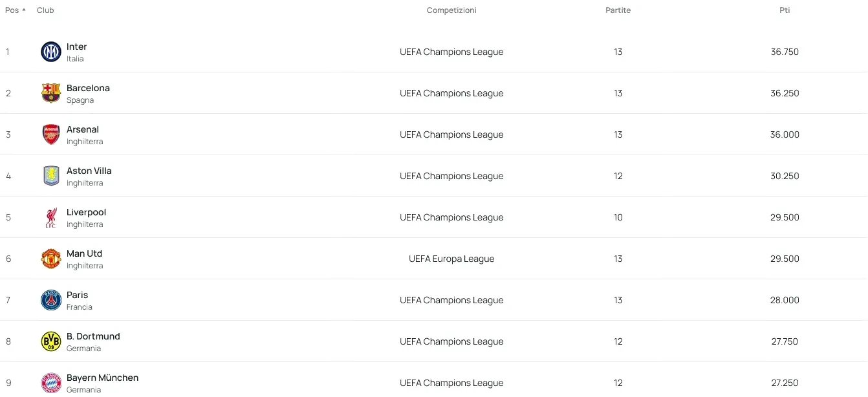Click the Competizioni column header
Screen dimensions: 868x397
pos(451,10)
